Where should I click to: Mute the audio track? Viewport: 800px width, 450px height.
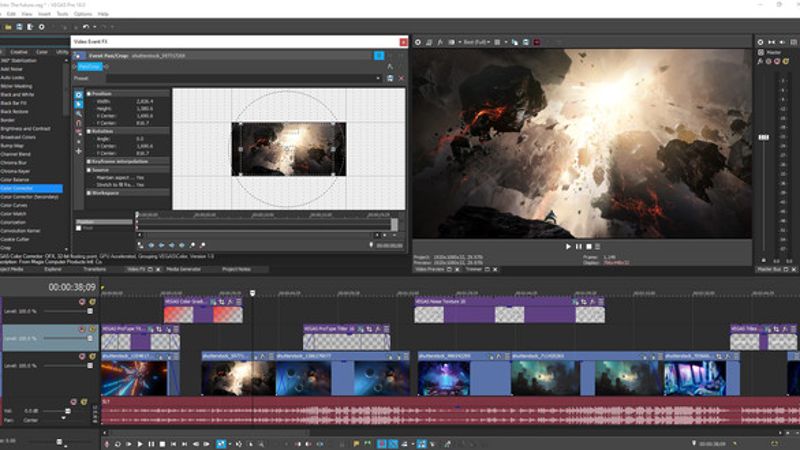point(73,402)
